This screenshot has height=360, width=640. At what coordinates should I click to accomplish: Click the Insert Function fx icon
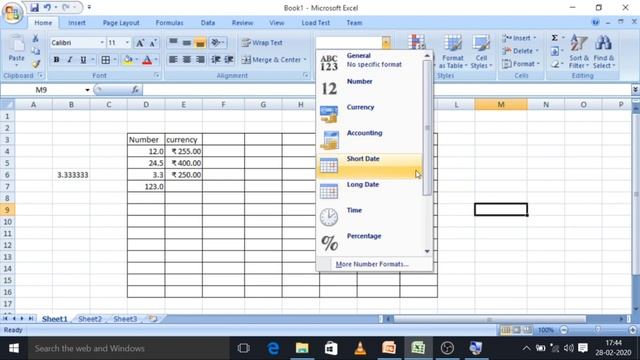(x=135, y=90)
